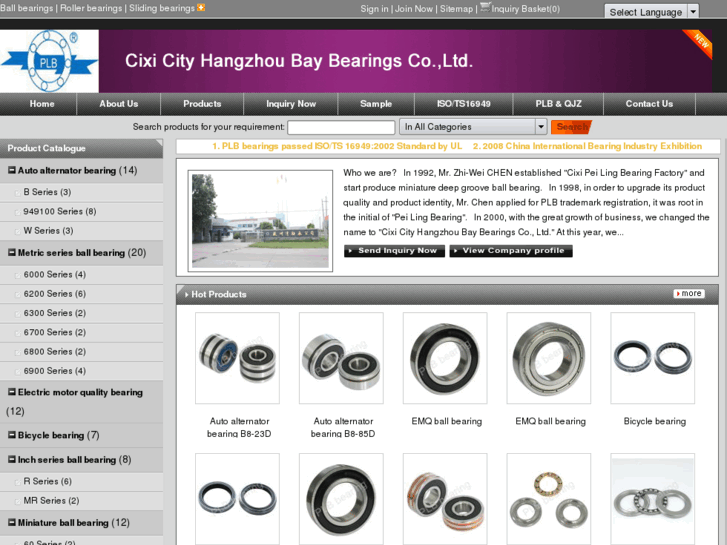Viewport: 727px width, 545px height.
Task: Click PLB bearings passed ISO/TS 16949:2002 news
Action: [x=337, y=146]
